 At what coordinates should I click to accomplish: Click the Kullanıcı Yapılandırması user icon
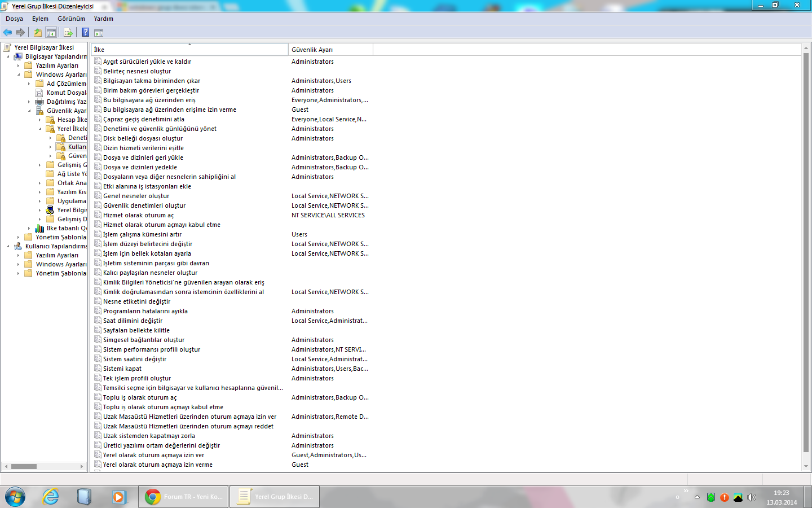pos(18,246)
